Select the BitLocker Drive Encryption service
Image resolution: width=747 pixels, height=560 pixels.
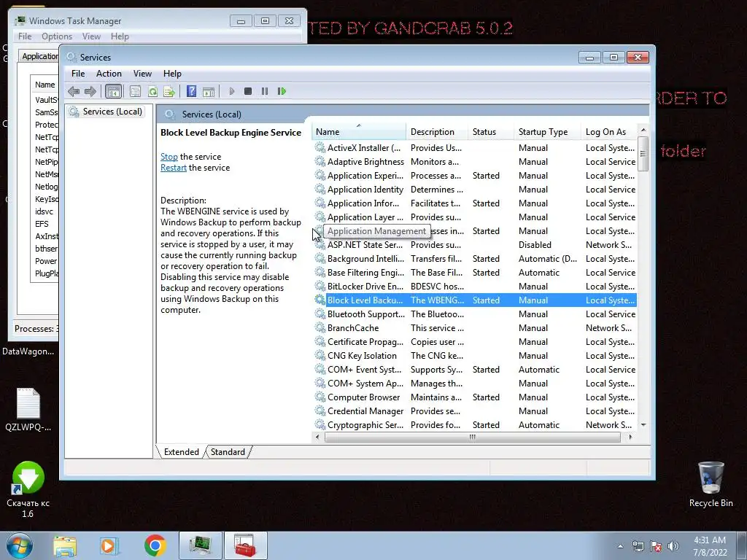click(475, 286)
